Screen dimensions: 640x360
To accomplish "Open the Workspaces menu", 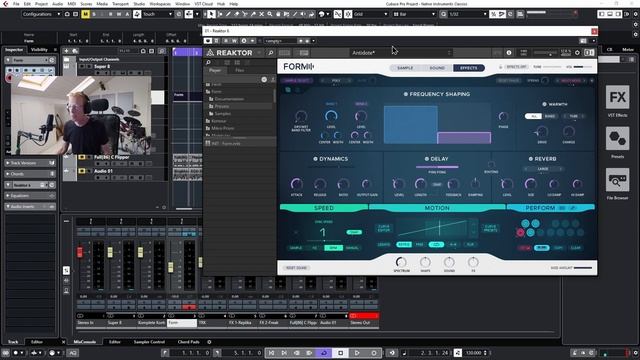I will pos(160,4).
